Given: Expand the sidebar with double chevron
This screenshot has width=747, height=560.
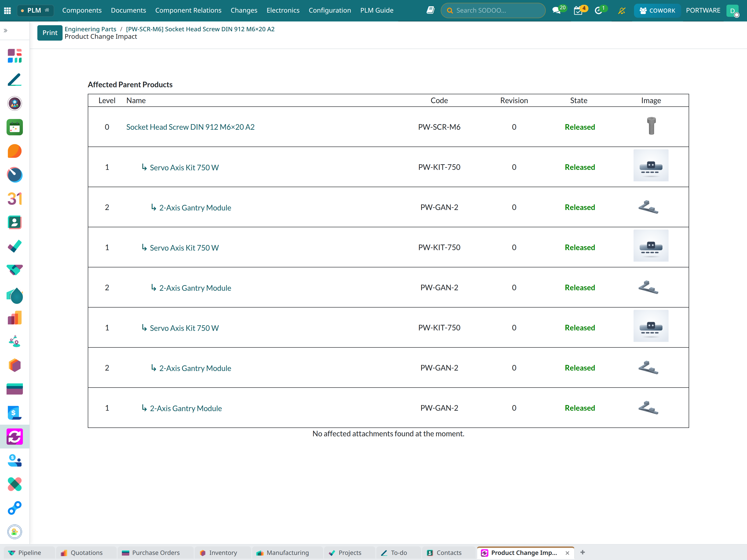Looking at the screenshot, I should (x=5, y=31).
